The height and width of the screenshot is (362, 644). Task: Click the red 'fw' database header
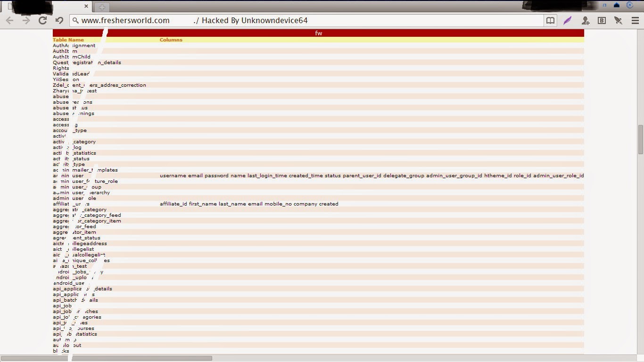[x=318, y=33]
